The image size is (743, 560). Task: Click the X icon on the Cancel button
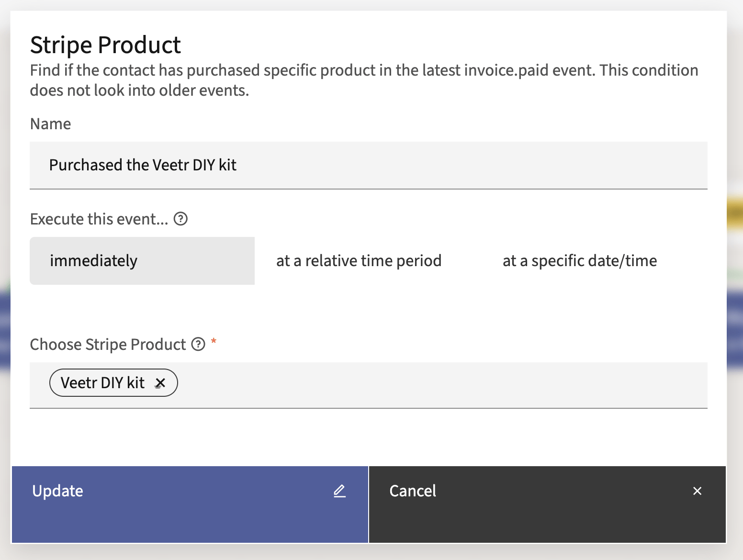click(697, 491)
